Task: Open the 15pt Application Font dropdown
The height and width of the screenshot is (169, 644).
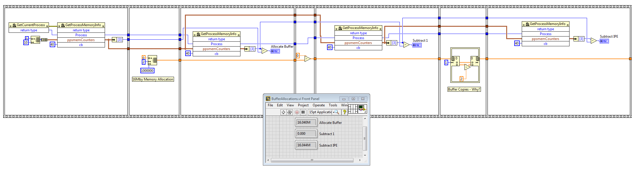Action: click(320, 112)
